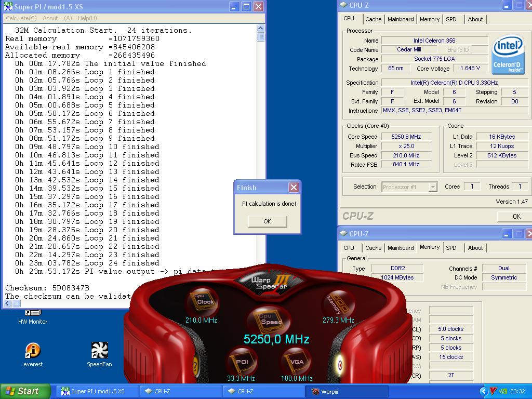Expand hidden tray icons arrow
Viewport: 532px width, 399px height.
tap(484, 391)
